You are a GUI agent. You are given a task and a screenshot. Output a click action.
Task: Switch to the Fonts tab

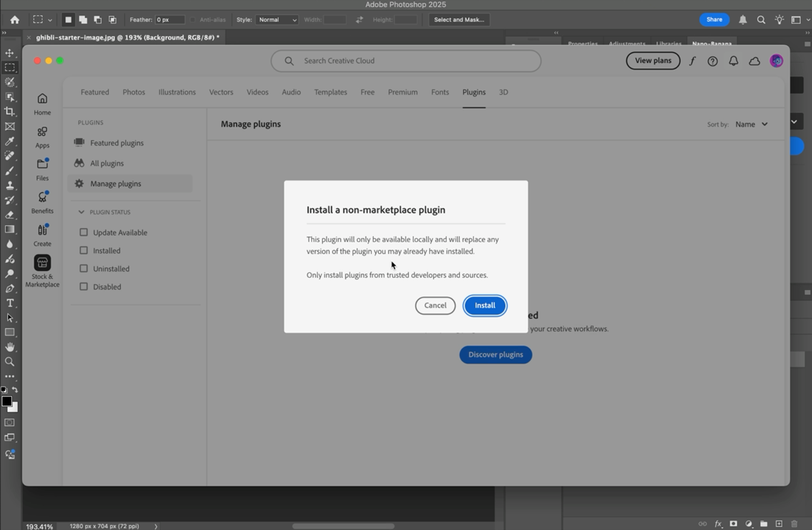[x=440, y=92]
